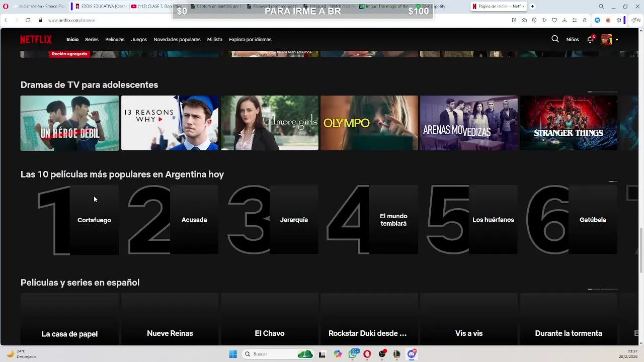Viewport: 644px width, 362px height.
Task: Open La casa de papel card
Action: (69, 319)
